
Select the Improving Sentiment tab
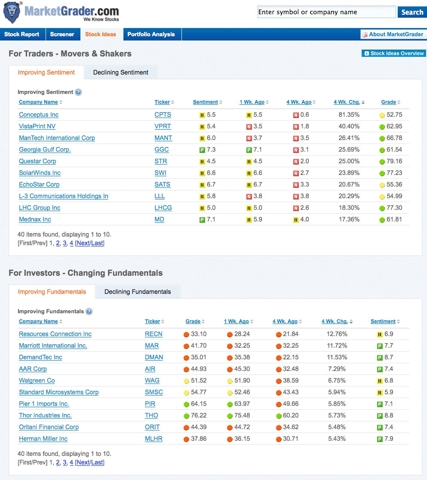click(46, 73)
